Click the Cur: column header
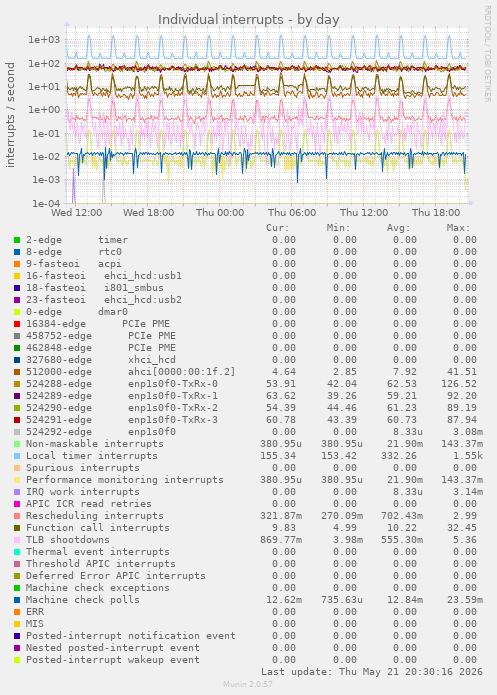Image resolution: width=497 pixels, height=695 pixels. (x=278, y=228)
